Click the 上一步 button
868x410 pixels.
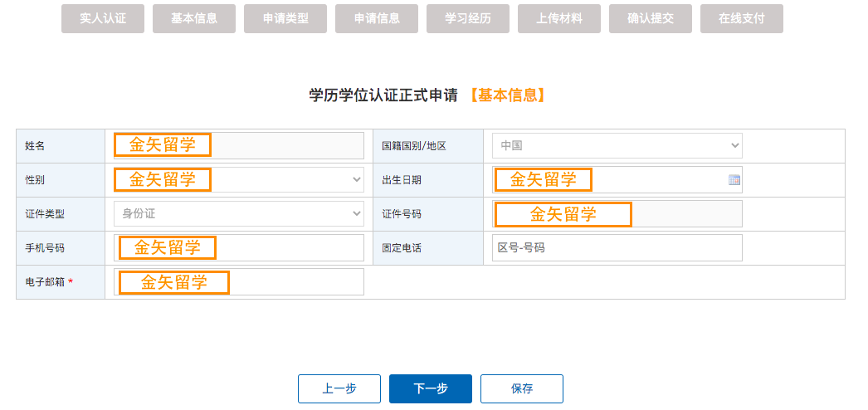[x=339, y=388]
